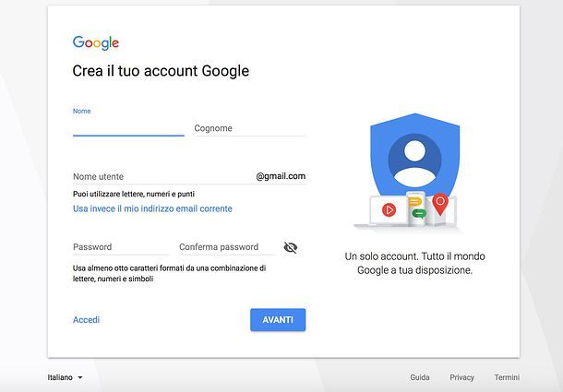Click the Google logo
This screenshot has width=563, height=392.
[x=95, y=43]
